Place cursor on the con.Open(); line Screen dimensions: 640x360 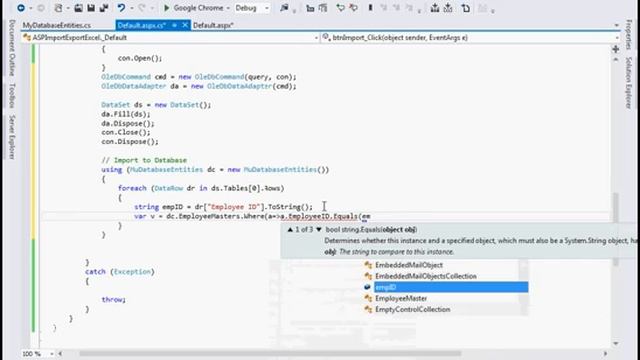pos(140,58)
